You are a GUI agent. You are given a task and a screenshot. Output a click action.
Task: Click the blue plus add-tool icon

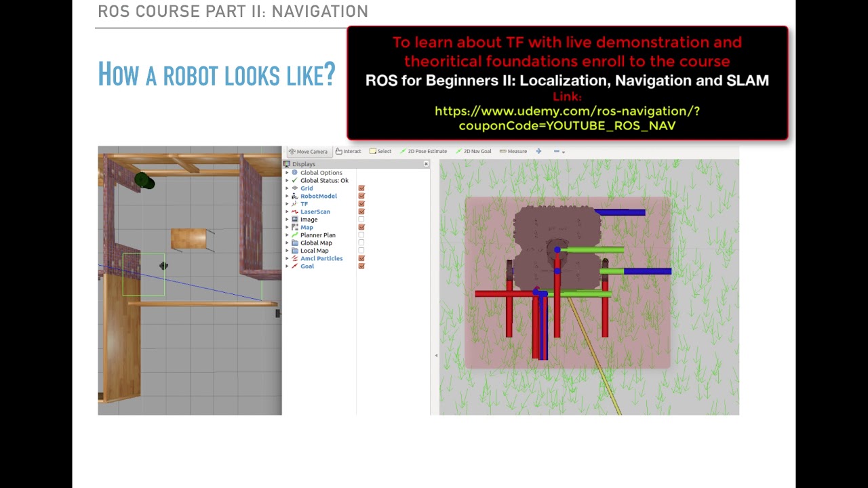coord(538,151)
